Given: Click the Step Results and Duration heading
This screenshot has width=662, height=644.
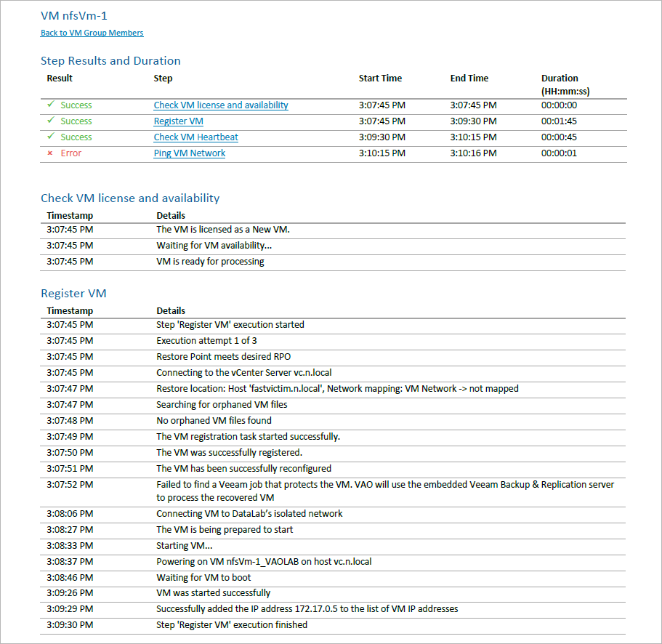Looking at the screenshot, I should click(110, 61).
